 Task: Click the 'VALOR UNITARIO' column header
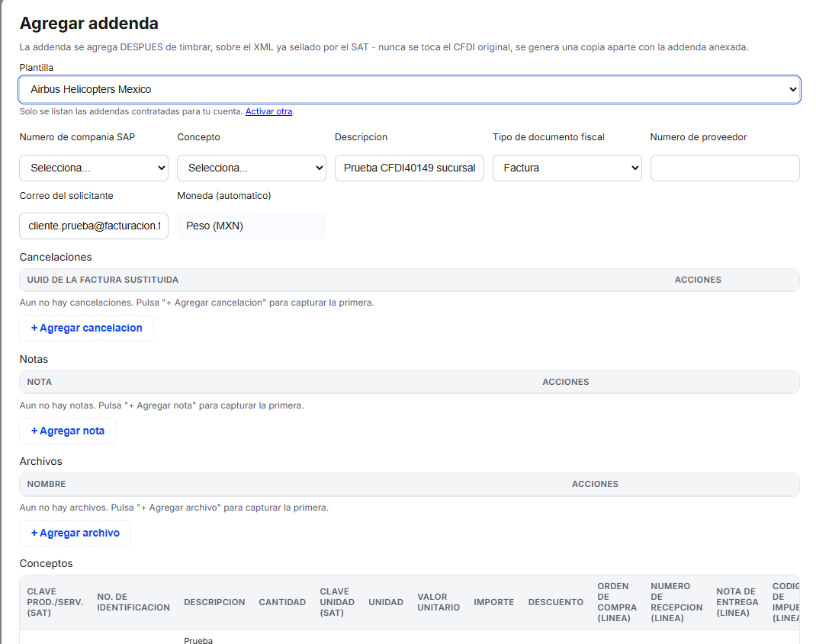coord(439,602)
